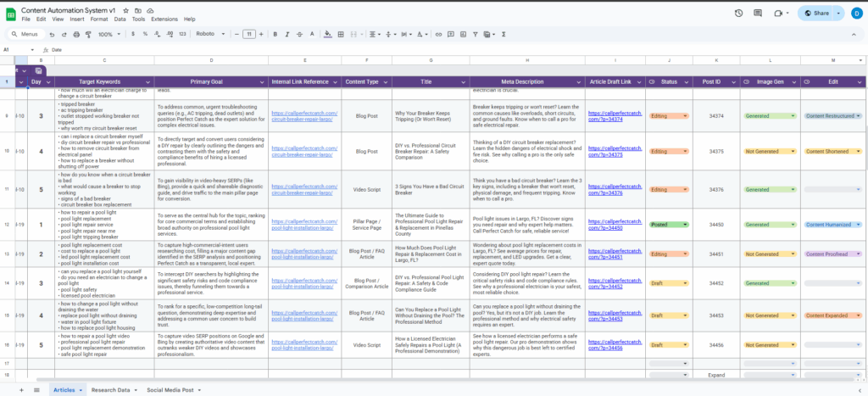Image resolution: width=868 pixels, height=396 pixels.
Task: Open Share options dropdown arrow
Action: point(838,14)
